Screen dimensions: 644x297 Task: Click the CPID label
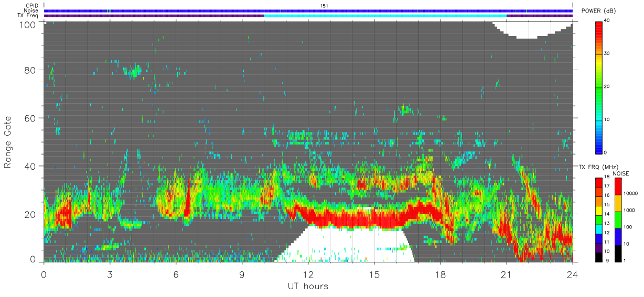point(31,6)
